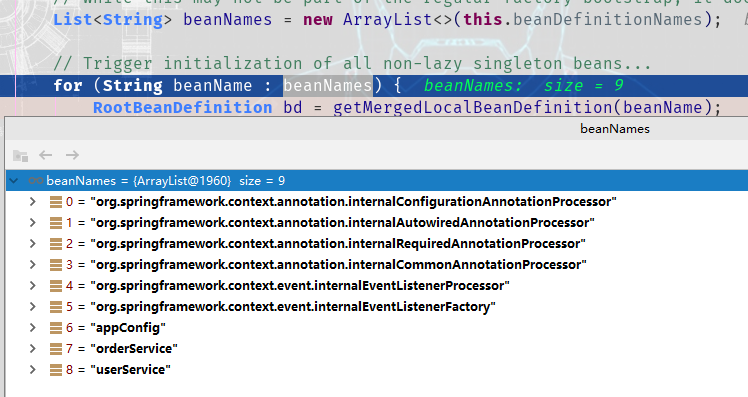Click beanDefinitionNames field in the code
The image size is (748, 397).
[x=608, y=20]
